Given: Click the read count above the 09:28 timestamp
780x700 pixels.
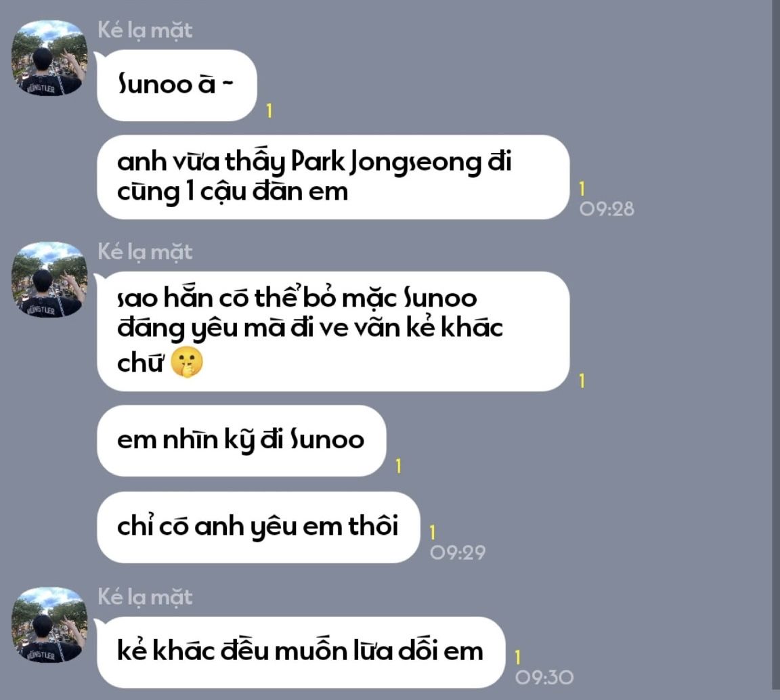Looking at the screenshot, I should click(582, 189).
